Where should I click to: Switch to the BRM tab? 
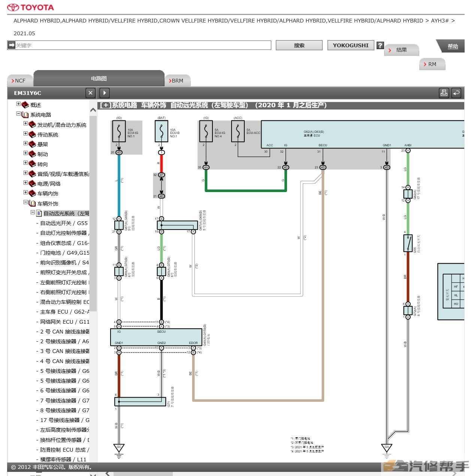click(x=178, y=81)
